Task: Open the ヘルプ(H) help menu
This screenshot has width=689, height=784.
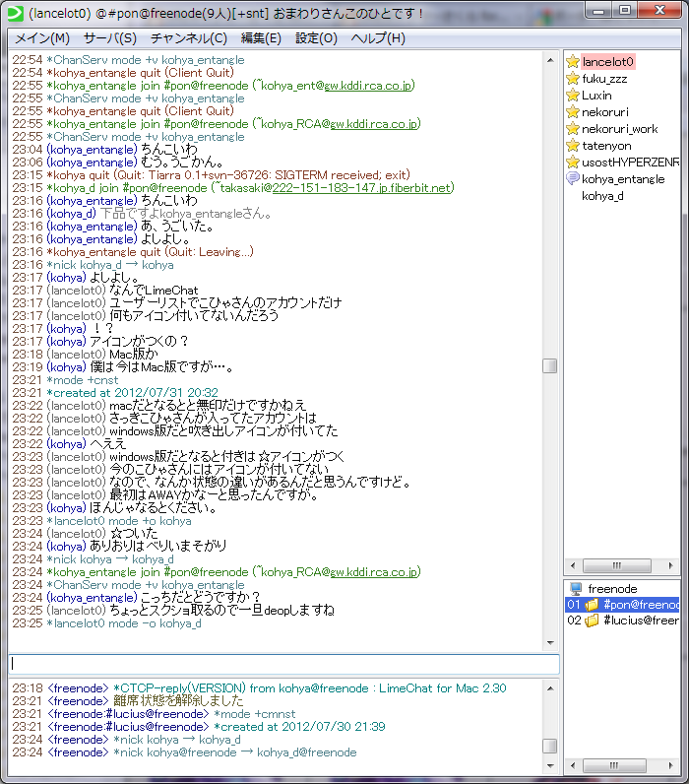Action: tap(378, 38)
